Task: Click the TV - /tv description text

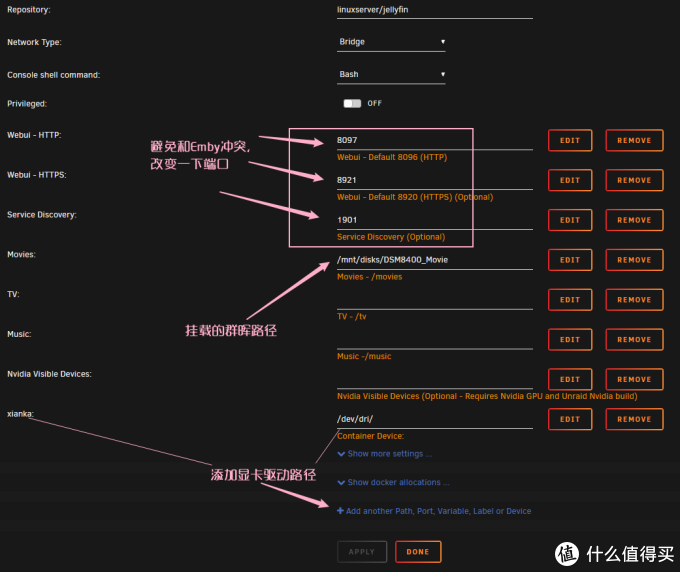Action: (352, 317)
